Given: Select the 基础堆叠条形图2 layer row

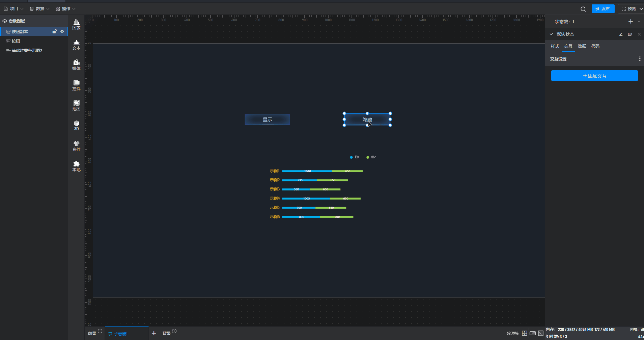Looking at the screenshot, I should (34, 50).
